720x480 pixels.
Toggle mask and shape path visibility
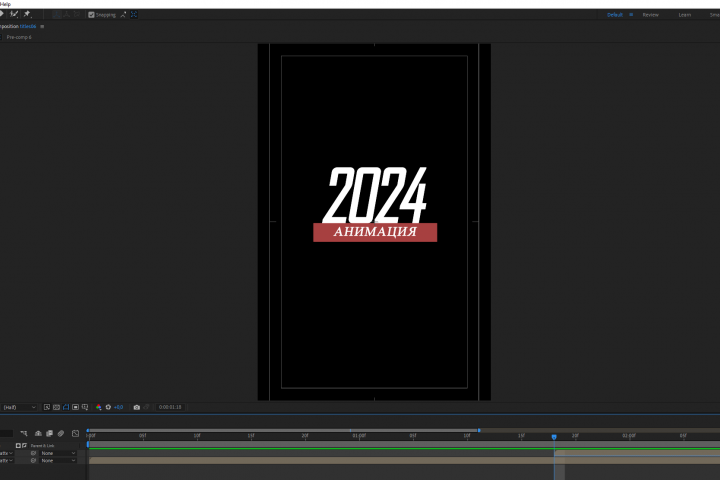pyautogui.click(x=66, y=407)
